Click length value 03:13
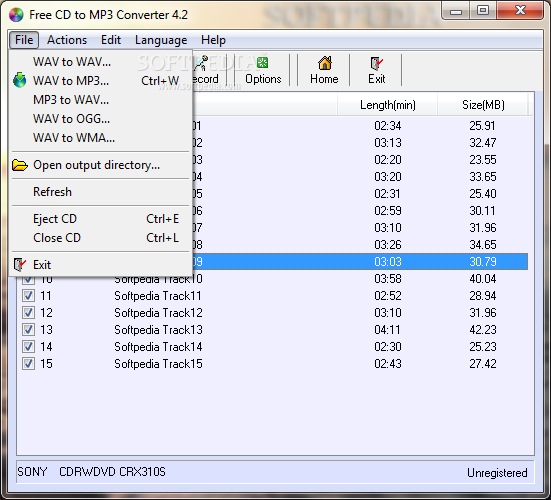The height and width of the screenshot is (500, 551). pyautogui.click(x=388, y=143)
